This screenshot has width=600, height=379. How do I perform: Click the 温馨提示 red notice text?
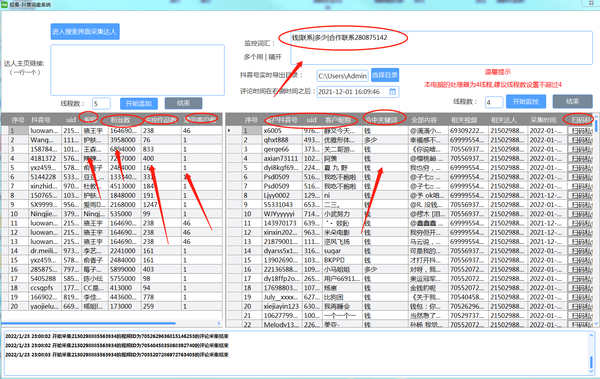pos(497,72)
